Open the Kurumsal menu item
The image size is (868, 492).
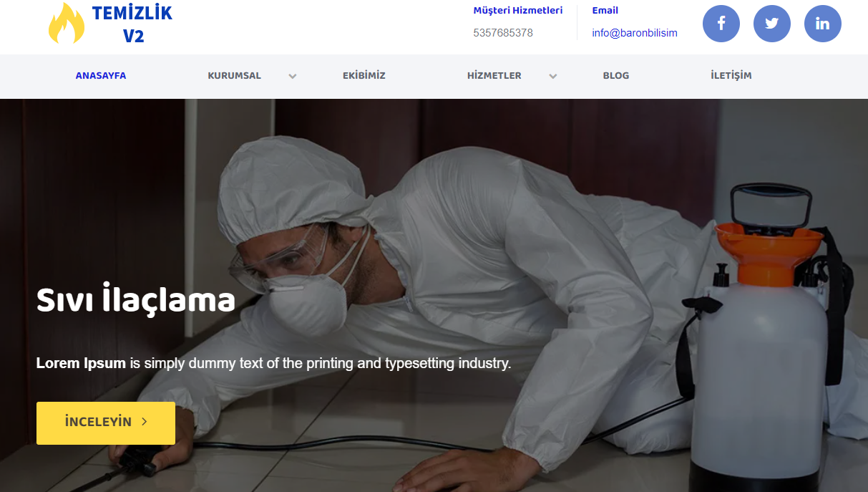pos(234,75)
